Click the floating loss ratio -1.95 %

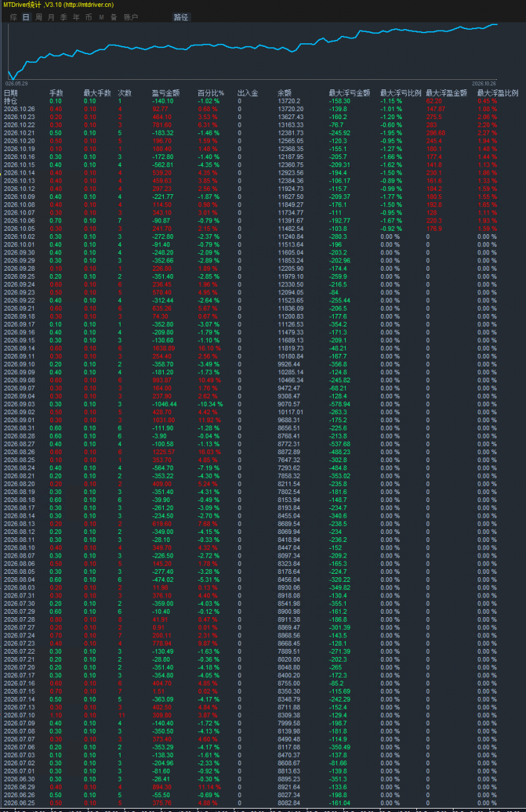[x=391, y=133]
